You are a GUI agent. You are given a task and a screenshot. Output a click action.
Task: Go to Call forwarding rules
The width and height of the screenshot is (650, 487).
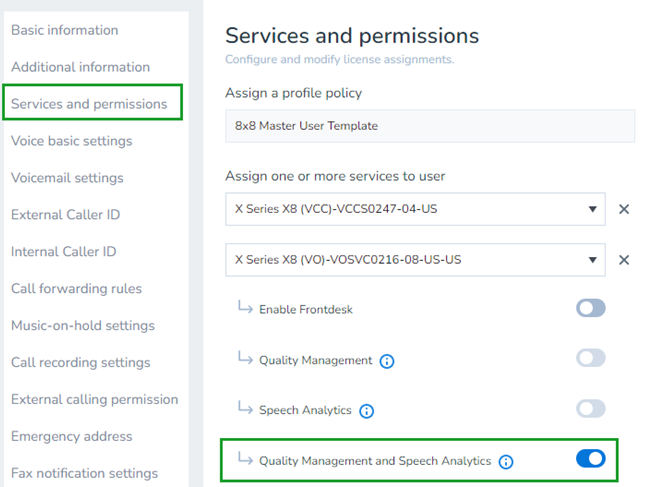tap(76, 289)
